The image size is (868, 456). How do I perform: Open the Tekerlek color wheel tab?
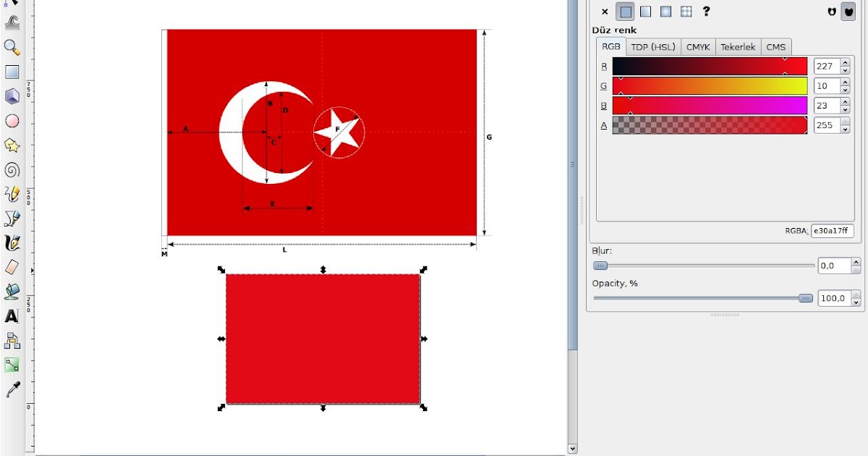point(738,46)
